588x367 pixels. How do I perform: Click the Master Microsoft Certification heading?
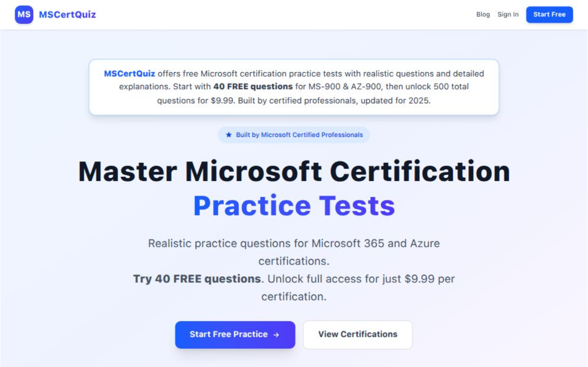point(294,172)
